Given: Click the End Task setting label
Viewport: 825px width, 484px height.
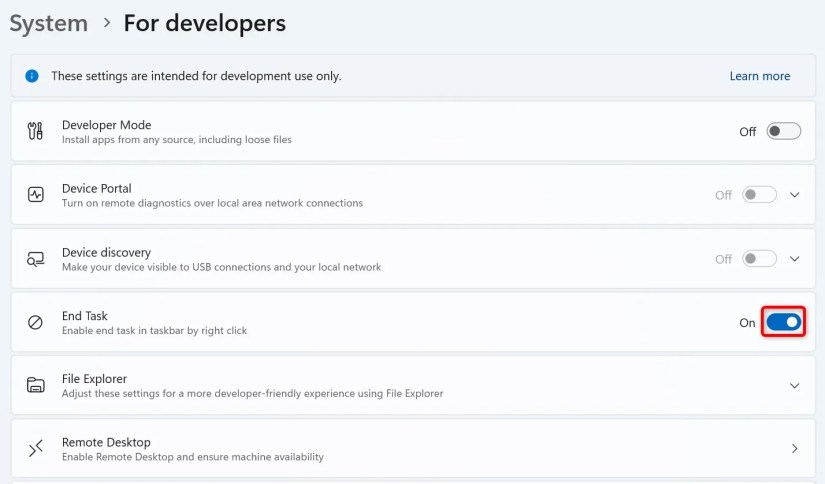Looking at the screenshot, I should [x=85, y=316].
